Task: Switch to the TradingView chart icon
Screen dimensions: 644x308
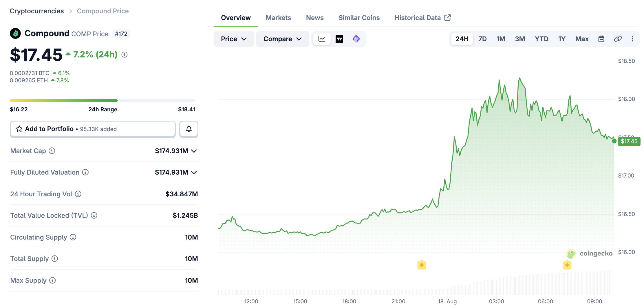Action: click(x=339, y=39)
